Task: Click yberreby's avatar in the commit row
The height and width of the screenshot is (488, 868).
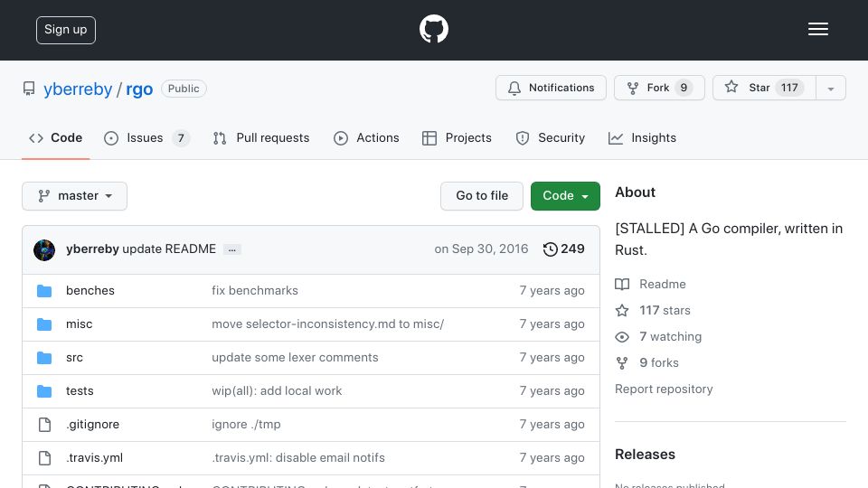Action: coord(44,250)
